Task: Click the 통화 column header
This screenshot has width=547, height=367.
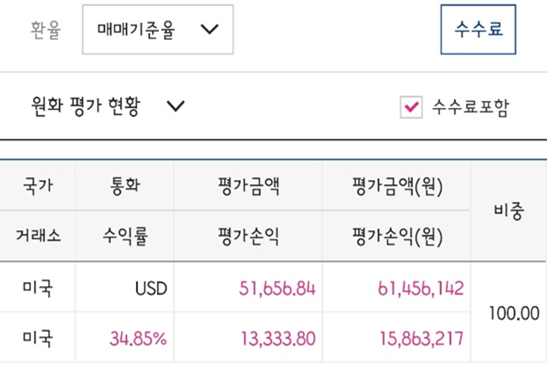Action: [x=125, y=185]
